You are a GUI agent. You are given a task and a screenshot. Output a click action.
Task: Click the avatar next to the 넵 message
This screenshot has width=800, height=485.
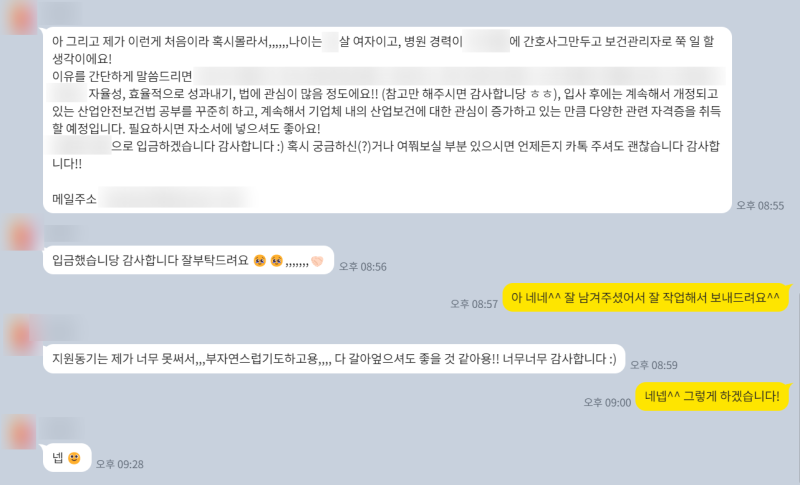[20, 432]
